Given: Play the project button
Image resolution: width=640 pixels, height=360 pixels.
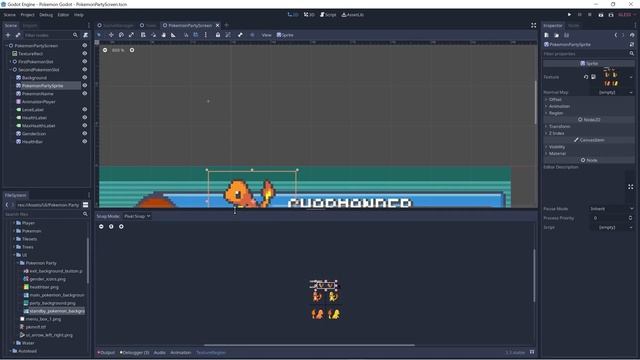Looking at the screenshot, I should point(569,15).
